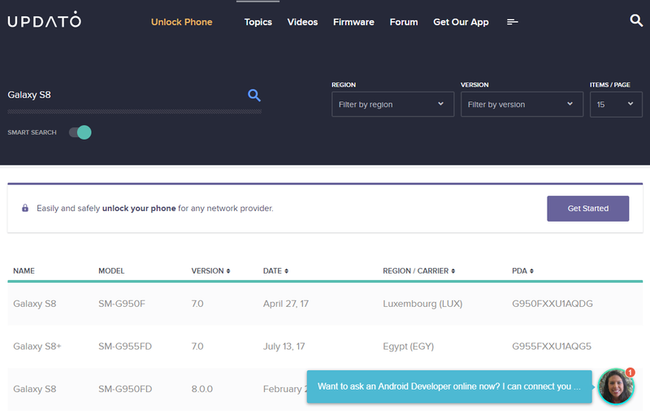Sort by Version column arrows
This screenshot has height=414, width=650.
(x=230, y=271)
